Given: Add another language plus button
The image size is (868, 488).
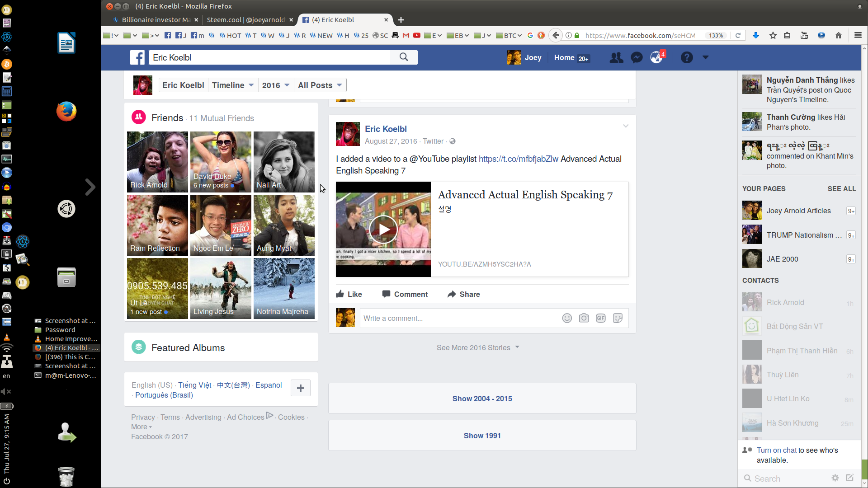Looking at the screenshot, I should (300, 388).
